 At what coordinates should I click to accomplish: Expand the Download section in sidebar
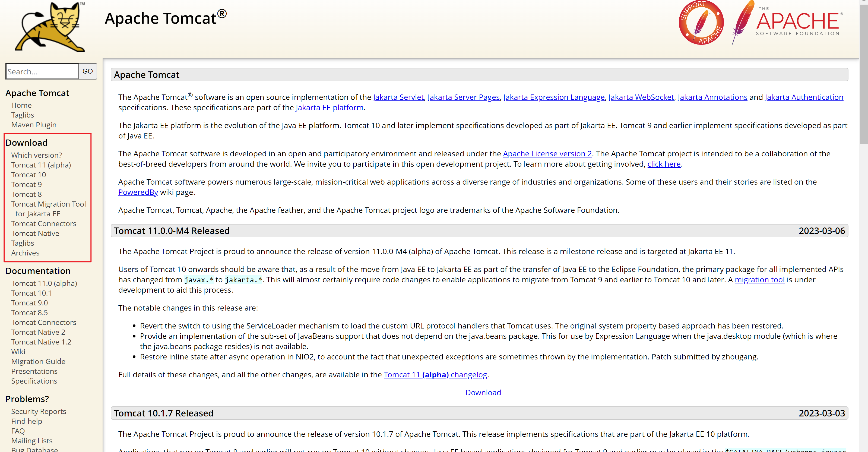[26, 143]
